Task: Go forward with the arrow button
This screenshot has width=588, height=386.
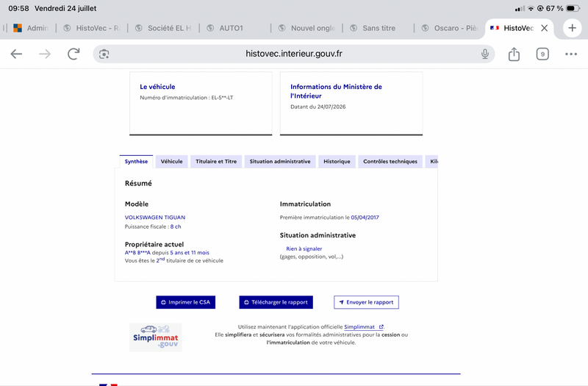Action: pyautogui.click(x=45, y=54)
